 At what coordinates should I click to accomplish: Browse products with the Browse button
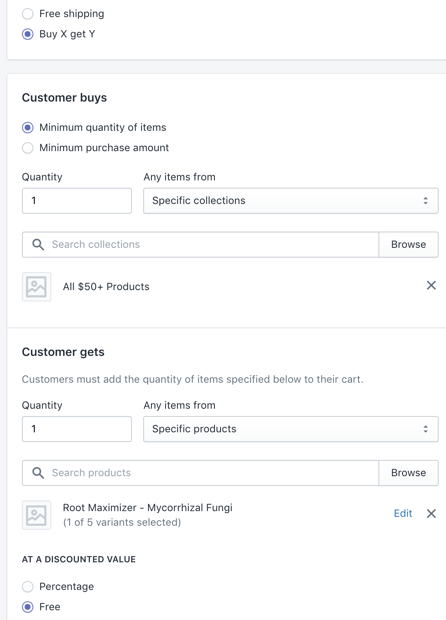[408, 473]
